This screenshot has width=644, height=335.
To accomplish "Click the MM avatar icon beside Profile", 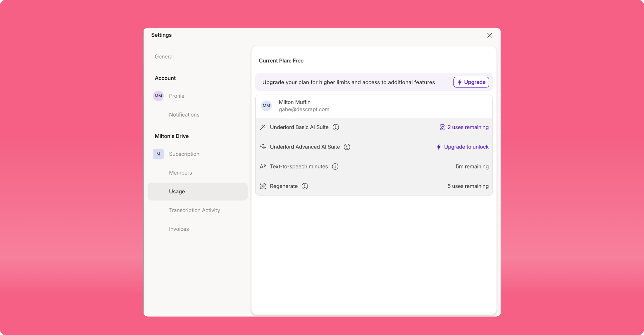I will click(158, 96).
